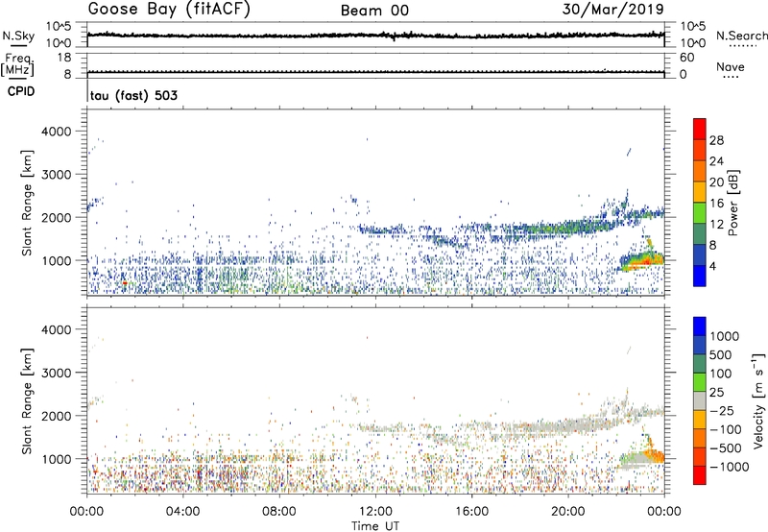Click the 'Beam 00' label
This screenshot has height=532, width=768.
374,11
